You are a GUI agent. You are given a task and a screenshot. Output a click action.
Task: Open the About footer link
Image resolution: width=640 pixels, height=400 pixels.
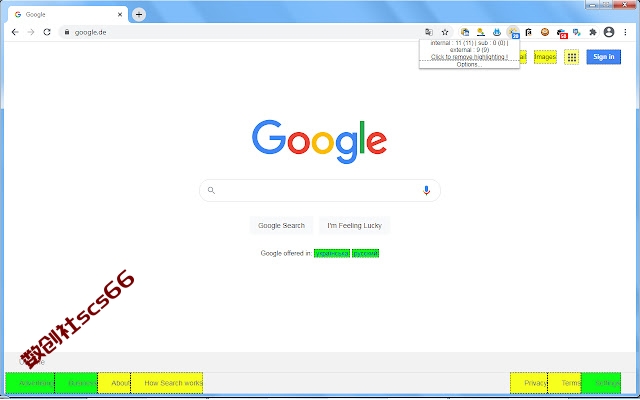tap(114, 383)
